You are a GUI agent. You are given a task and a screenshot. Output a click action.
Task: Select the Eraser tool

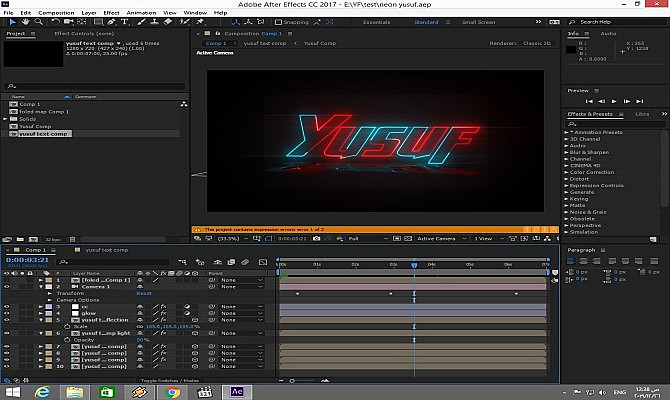point(168,22)
